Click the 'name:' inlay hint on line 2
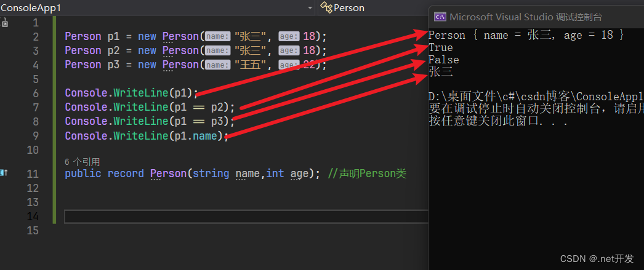Screen dimensions: 644x270 [218, 36]
